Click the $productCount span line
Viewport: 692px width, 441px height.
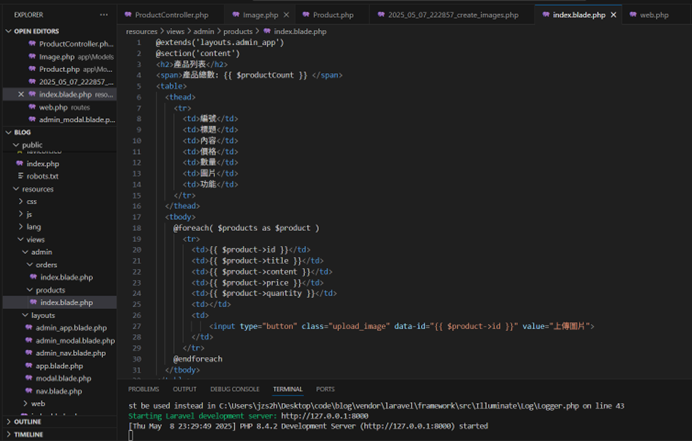coord(249,75)
